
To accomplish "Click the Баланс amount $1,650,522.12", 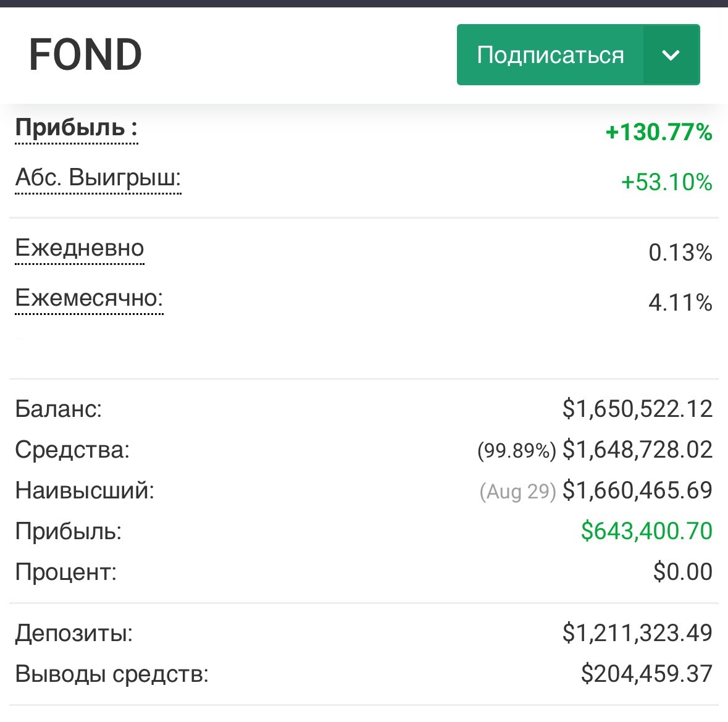I will point(637,409).
